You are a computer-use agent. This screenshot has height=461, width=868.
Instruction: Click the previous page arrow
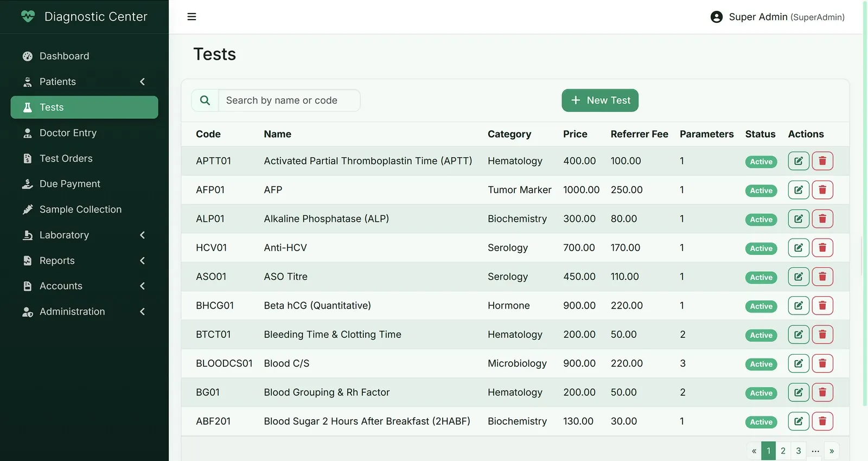(754, 451)
